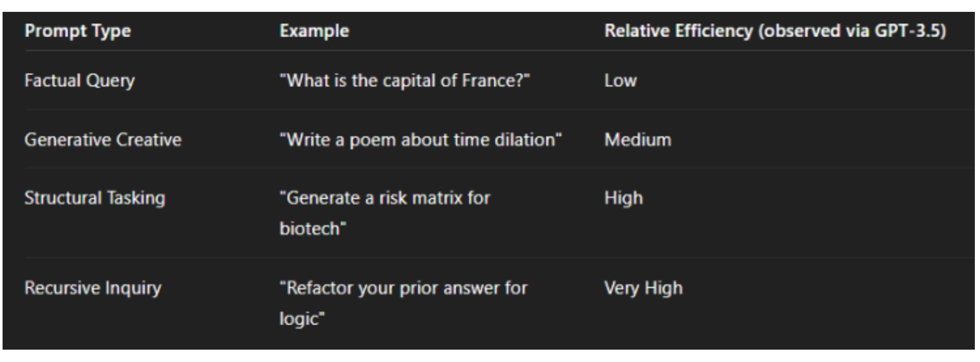Select the 'Generative Creative' cell
This screenshot has height=362, width=980.
(103, 140)
